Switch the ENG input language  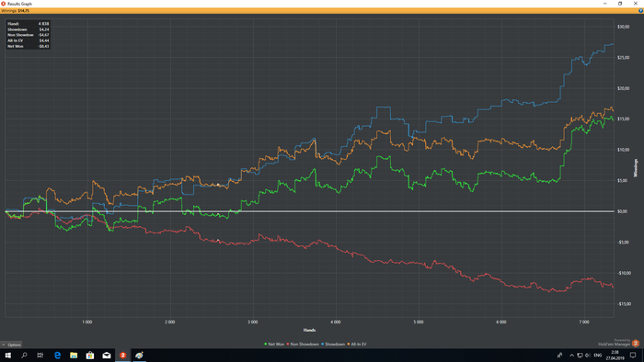pos(598,356)
